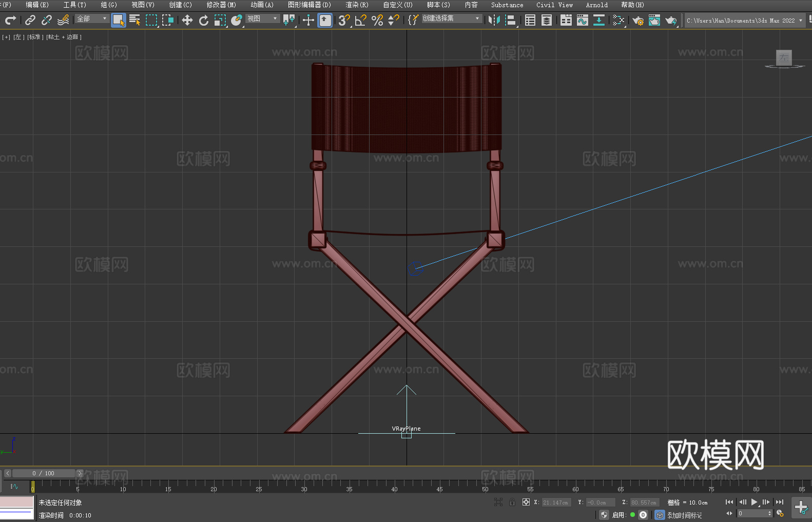The height and width of the screenshot is (522, 812).
Task: Click the Select and Place tool
Action: click(x=237, y=20)
